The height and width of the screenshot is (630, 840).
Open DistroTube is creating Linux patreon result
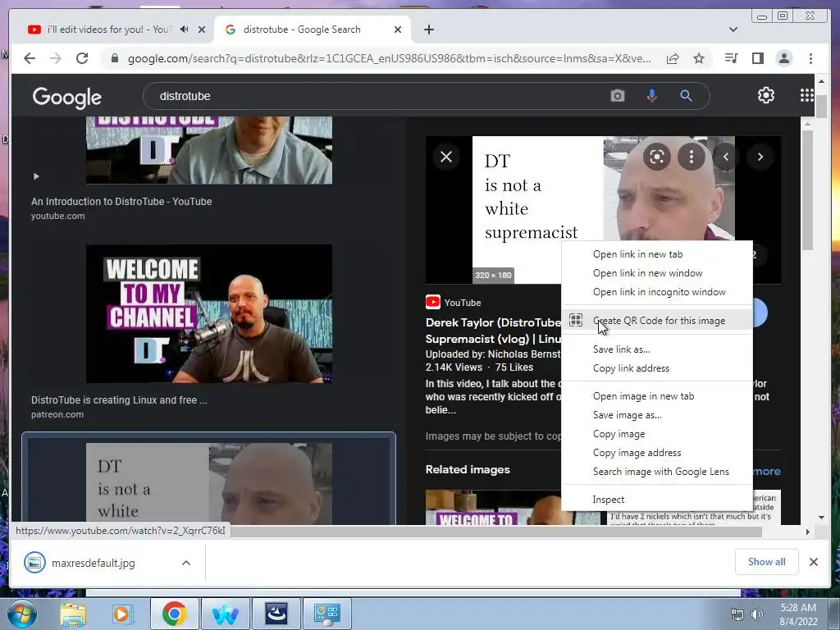pos(119,400)
